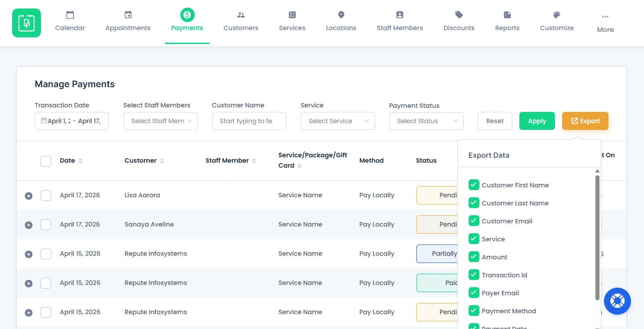Sort by Service/Package/Gift Card column arrows
Image resolution: width=644 pixels, height=329 pixels.
300,166
